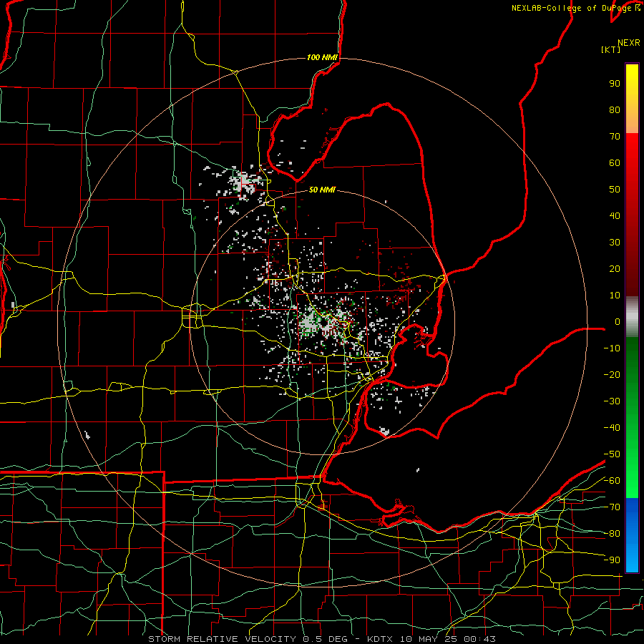Select the -30 value on the velocity scale
The width and height of the screenshot is (644, 644).
(x=612, y=401)
